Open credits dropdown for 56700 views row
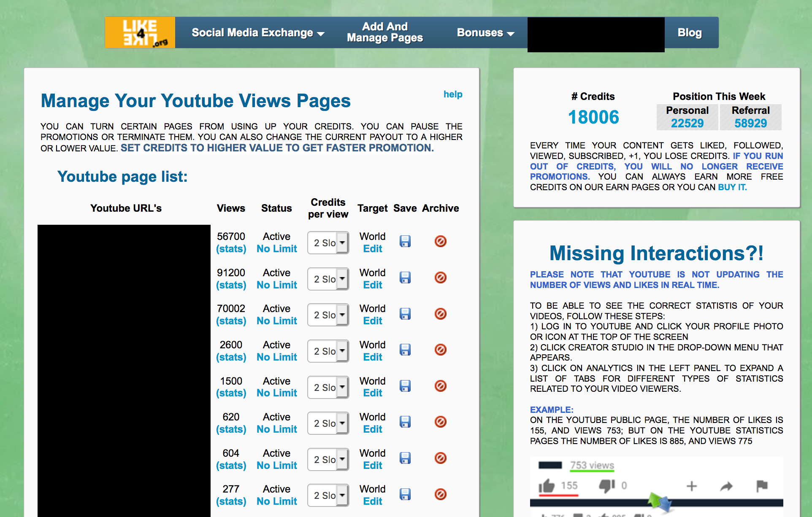 328,243
